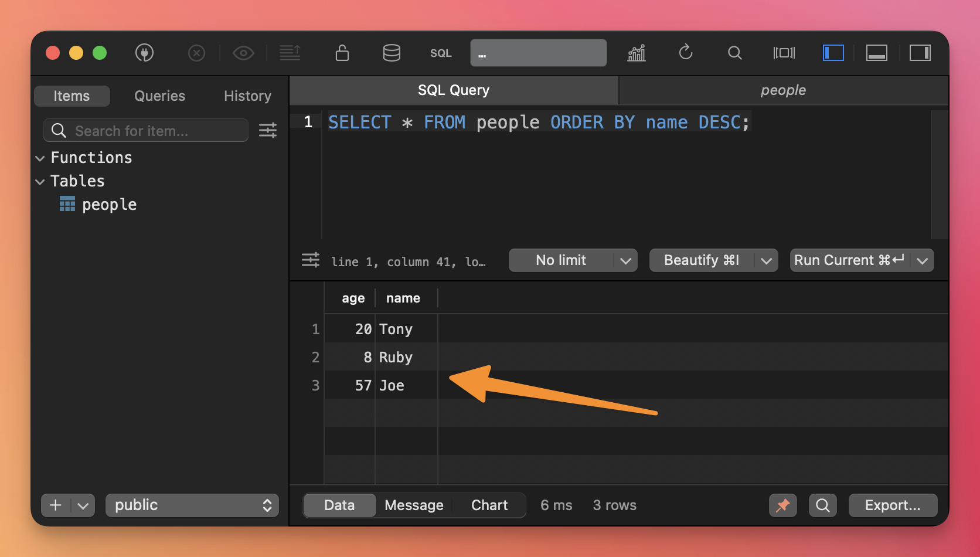980x557 pixels.
Task: Click the connection plug icon in toolbar
Action: pos(144,53)
